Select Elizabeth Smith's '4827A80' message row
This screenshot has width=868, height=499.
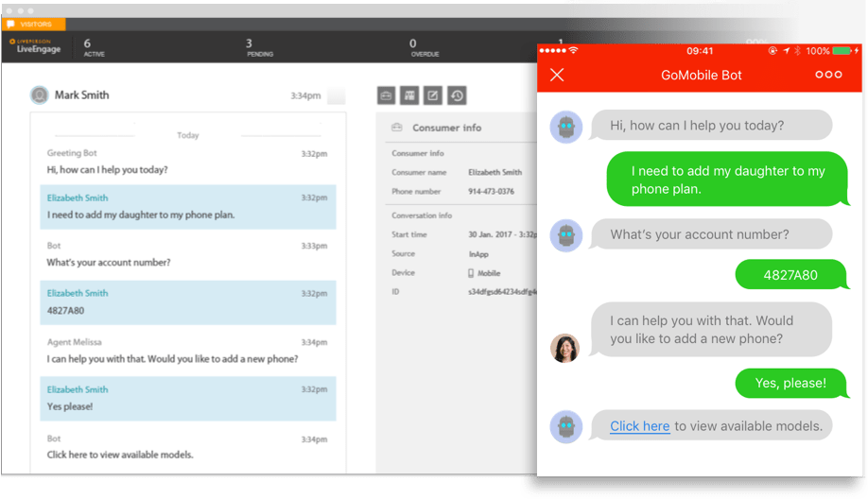187,302
